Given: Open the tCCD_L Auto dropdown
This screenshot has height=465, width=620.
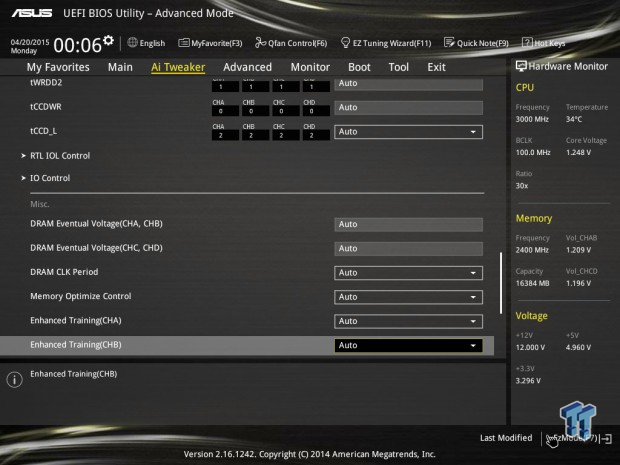Looking at the screenshot, I should point(408,132).
